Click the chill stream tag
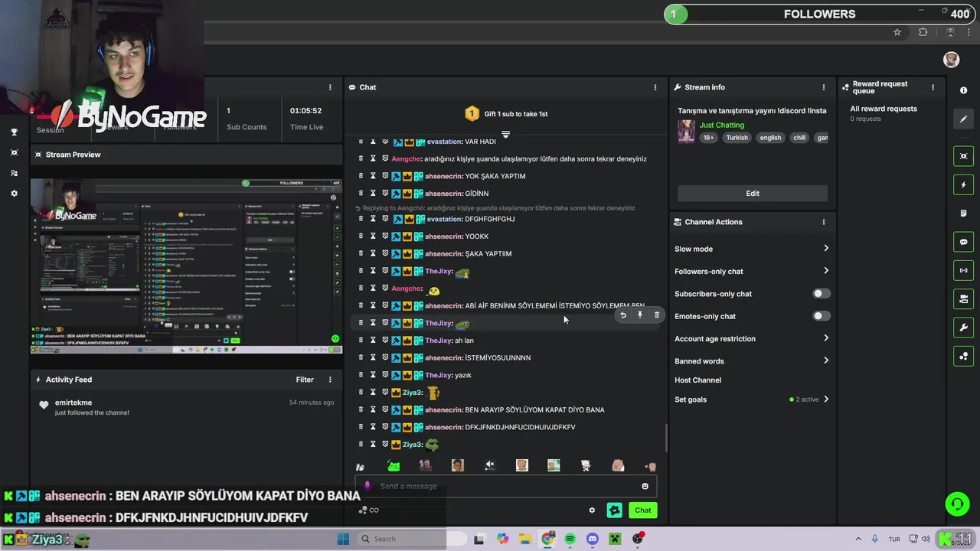The height and width of the screenshot is (551, 980). [x=799, y=138]
